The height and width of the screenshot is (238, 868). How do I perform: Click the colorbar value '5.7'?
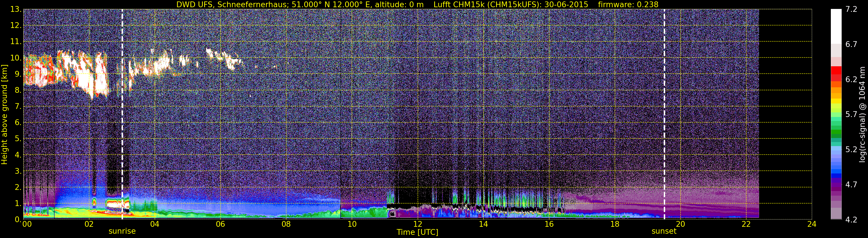(851, 115)
